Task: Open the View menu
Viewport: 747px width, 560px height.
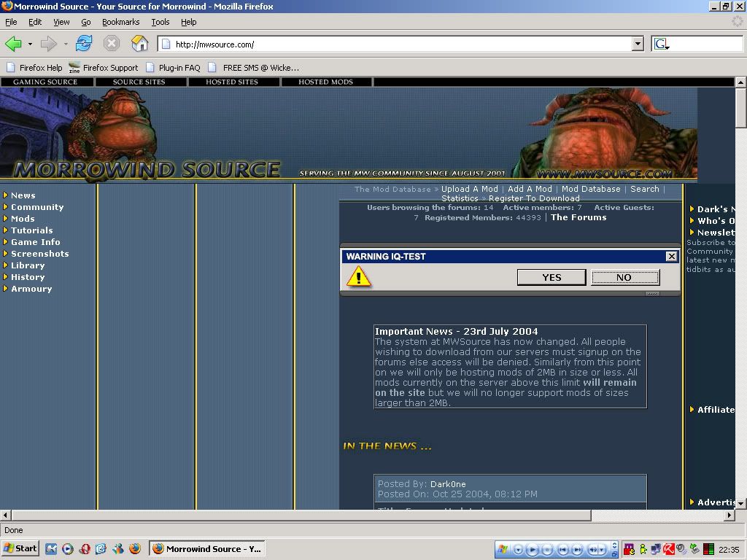Action: (61, 22)
